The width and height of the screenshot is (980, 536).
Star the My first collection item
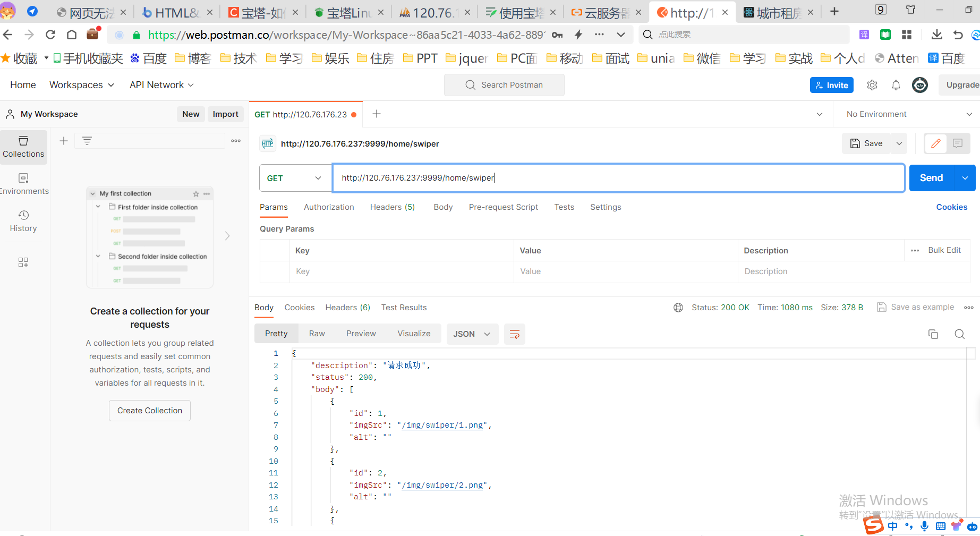tap(196, 194)
